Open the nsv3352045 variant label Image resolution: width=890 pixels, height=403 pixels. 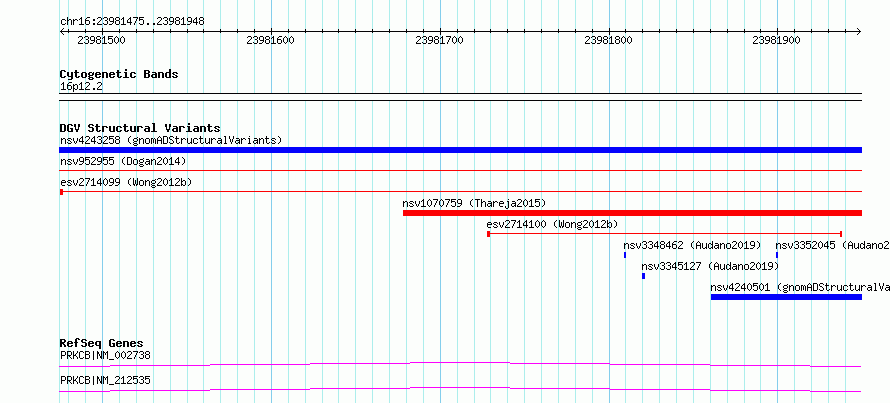coord(832,245)
